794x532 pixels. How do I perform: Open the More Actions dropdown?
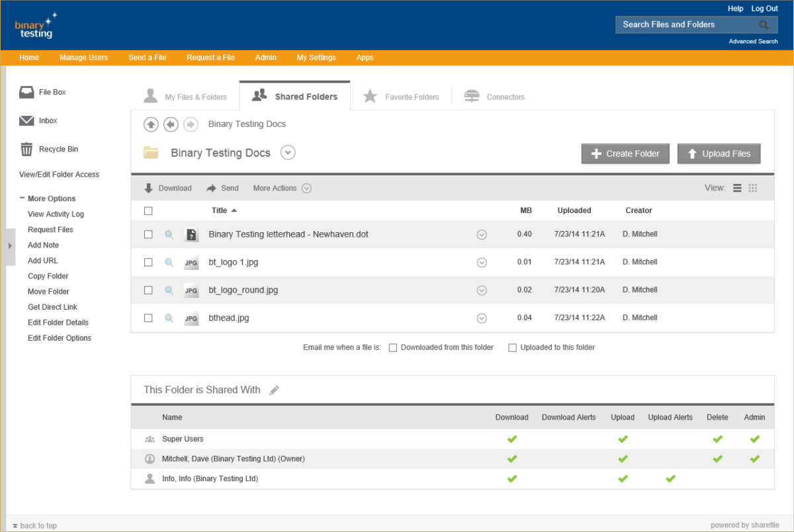tap(306, 188)
